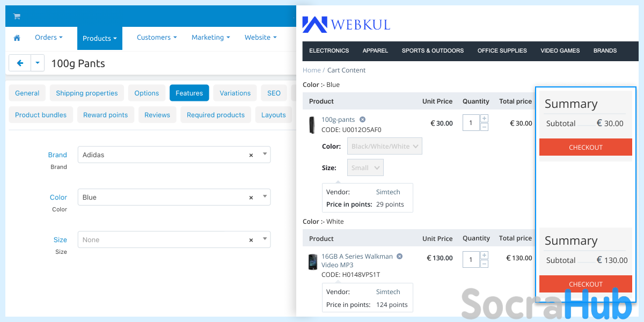Increase Walkman quantity with plus
This screenshot has width=644, height=322.
click(484, 255)
